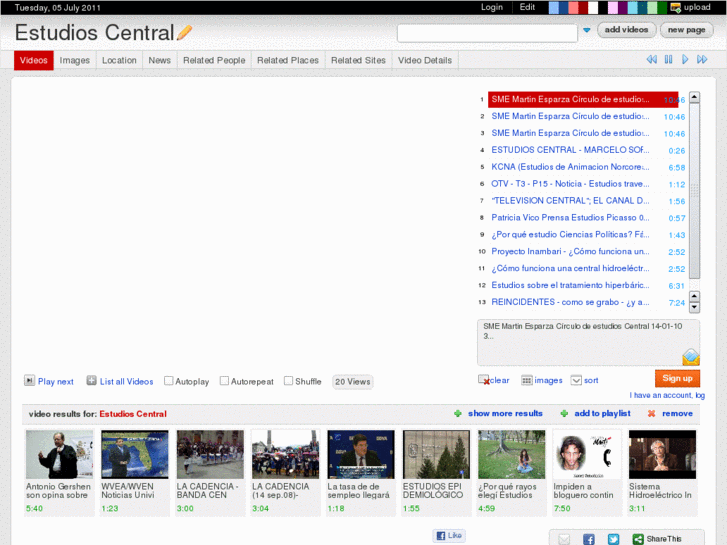Open La tasa de desempleo thumbnail

click(361, 454)
